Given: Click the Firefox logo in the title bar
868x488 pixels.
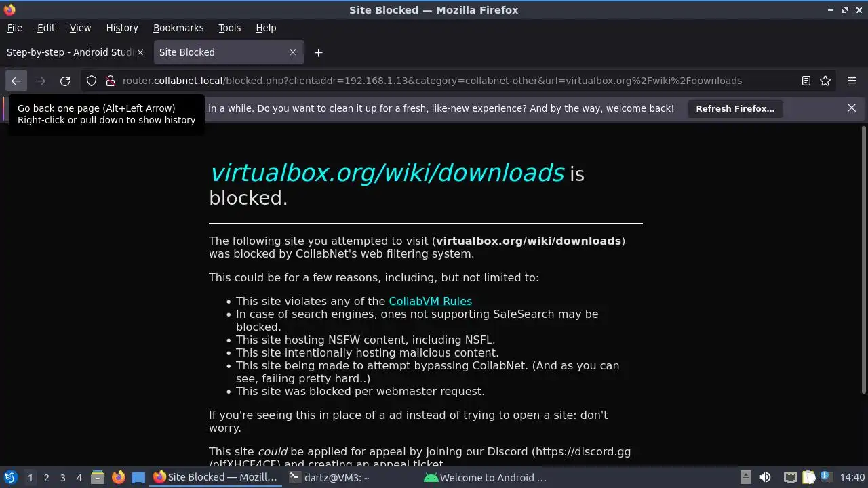Looking at the screenshot, I should click(x=9, y=9).
